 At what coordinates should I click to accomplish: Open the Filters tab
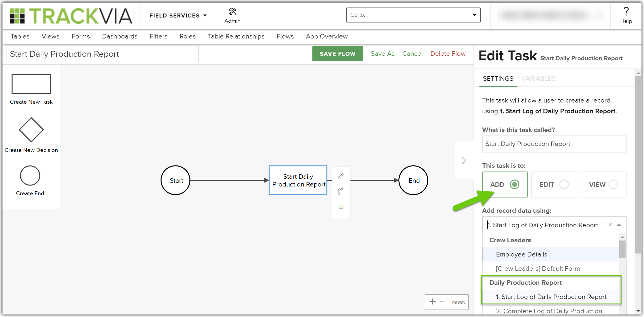point(158,36)
